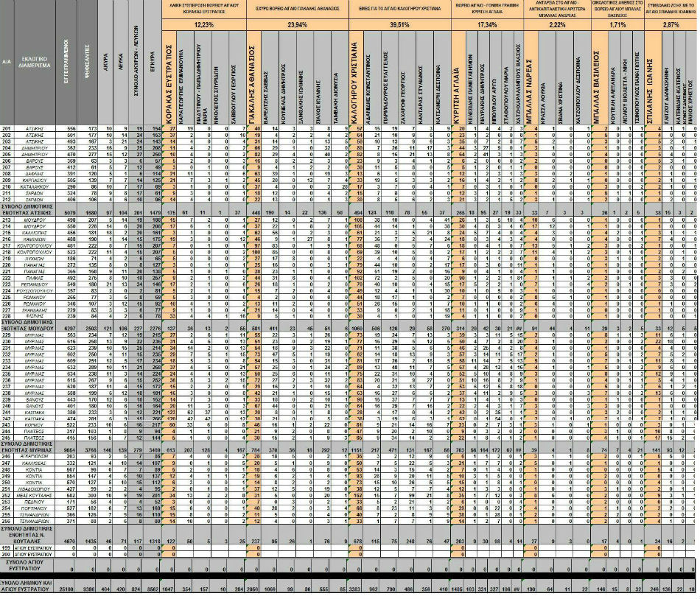Click the 17,34% percentage cell

pyautogui.click(x=487, y=24)
